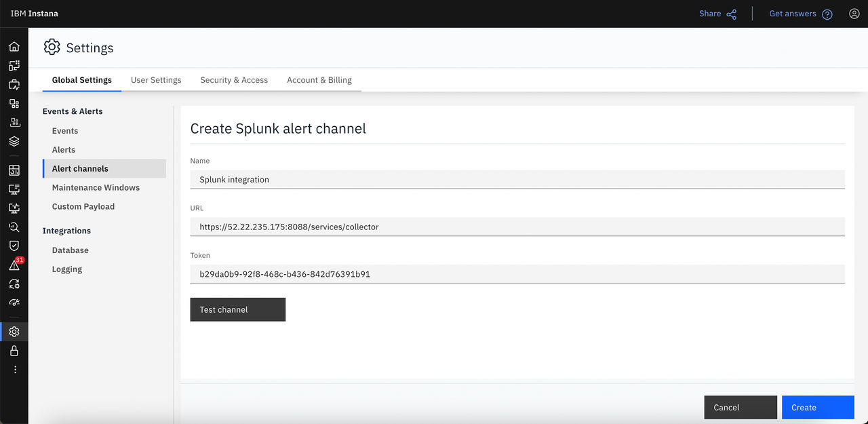Click the share network icon in the header
The height and width of the screenshot is (424, 868).
pos(732,14)
